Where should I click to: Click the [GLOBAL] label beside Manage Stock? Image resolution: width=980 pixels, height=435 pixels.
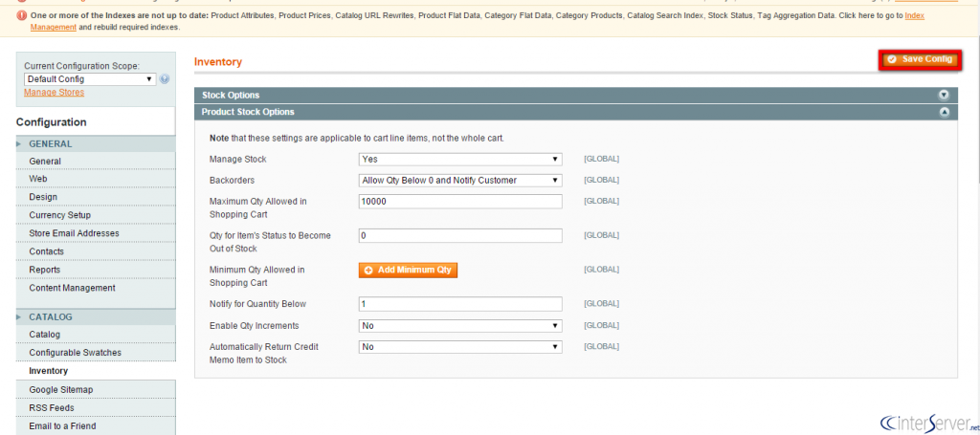coord(601,159)
